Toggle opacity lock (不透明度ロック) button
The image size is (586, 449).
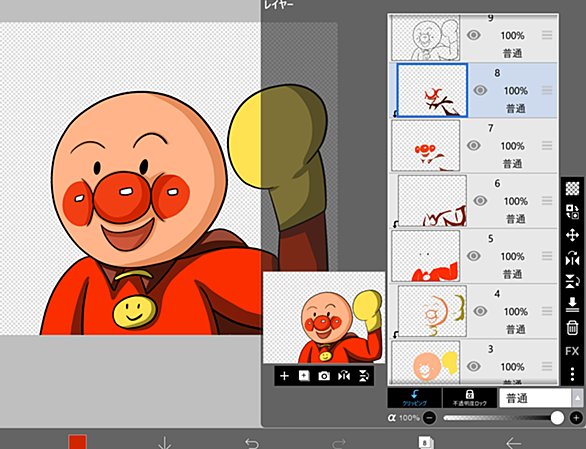tap(470, 398)
